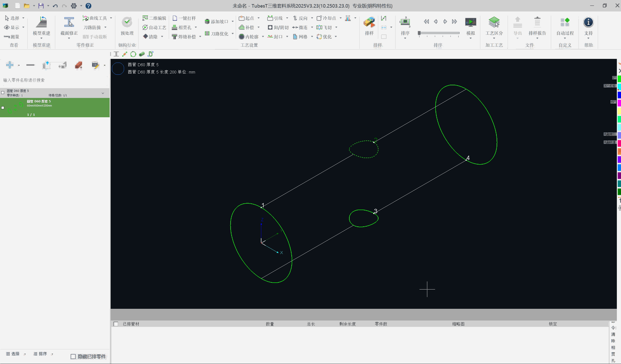Click the 排样报告 nesting report icon
This screenshot has width=621, height=364.
coord(537,23)
